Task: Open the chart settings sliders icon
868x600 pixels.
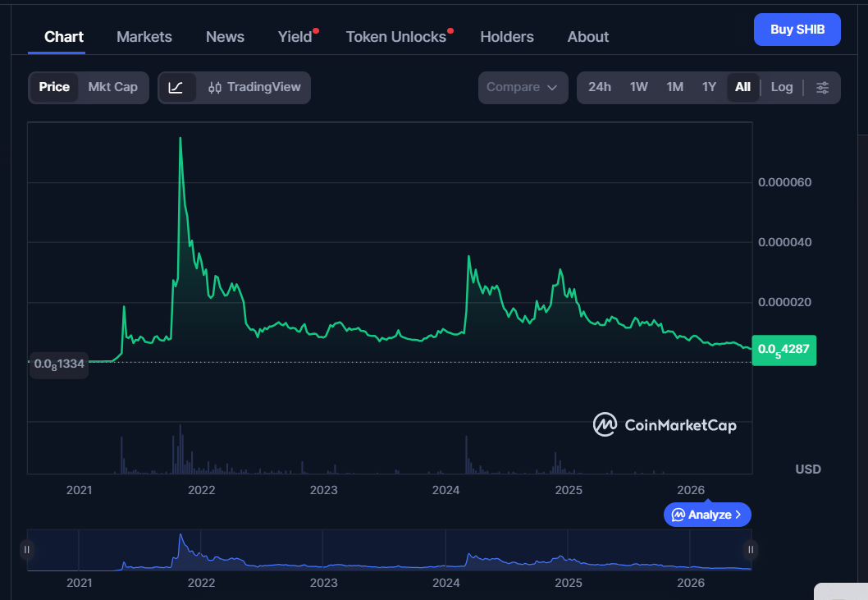Action: [823, 88]
